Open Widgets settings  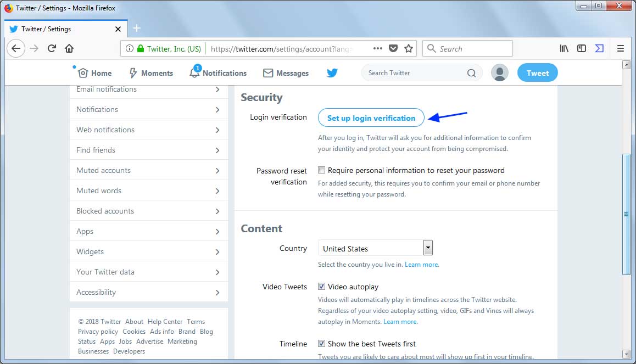pyautogui.click(x=148, y=251)
